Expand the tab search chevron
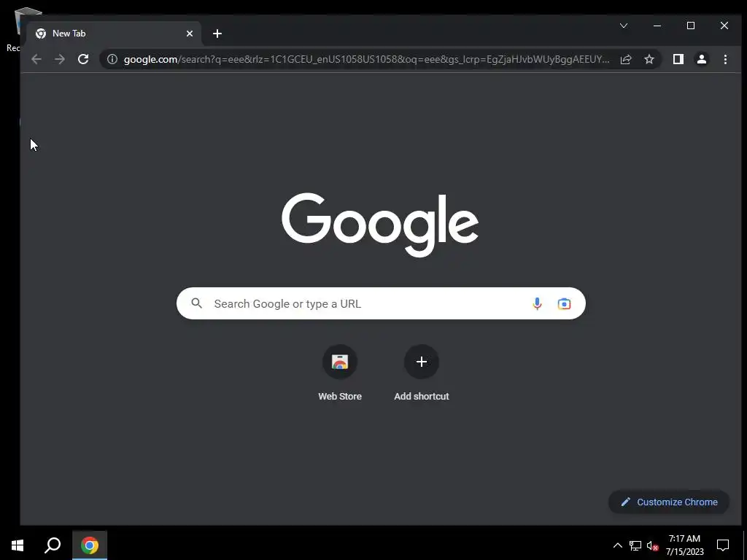747x560 pixels. tap(624, 26)
